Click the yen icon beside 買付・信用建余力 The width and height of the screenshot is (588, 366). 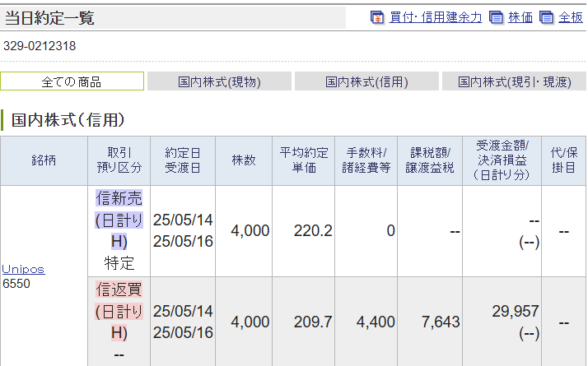click(x=377, y=17)
